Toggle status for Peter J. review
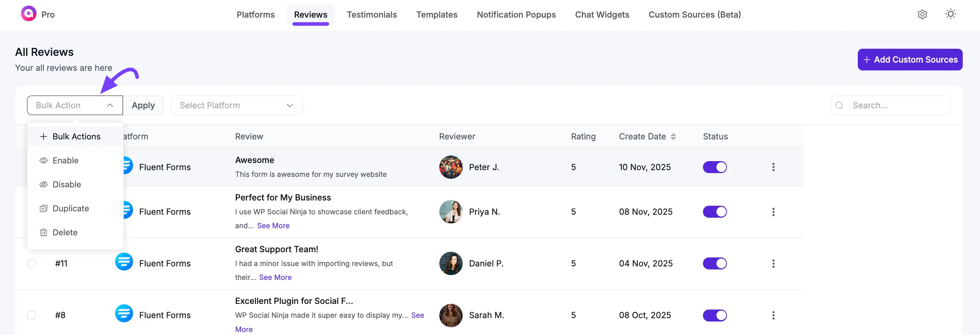 point(715,167)
